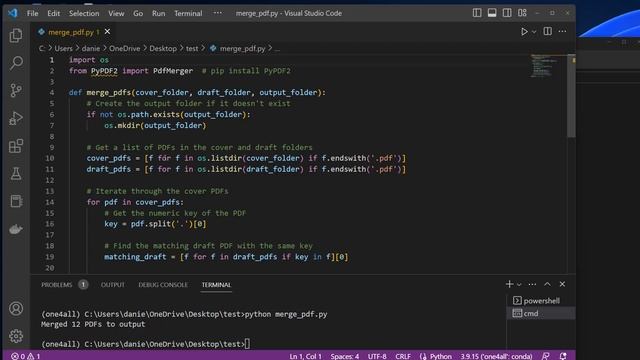
Task: Show errors and warnings in status bar
Action: [26, 356]
